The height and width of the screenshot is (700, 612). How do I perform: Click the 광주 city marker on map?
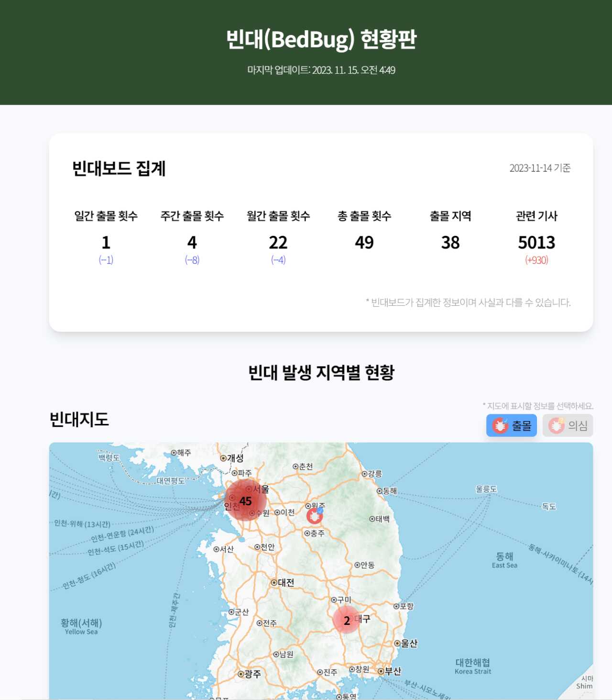pyautogui.click(x=241, y=674)
